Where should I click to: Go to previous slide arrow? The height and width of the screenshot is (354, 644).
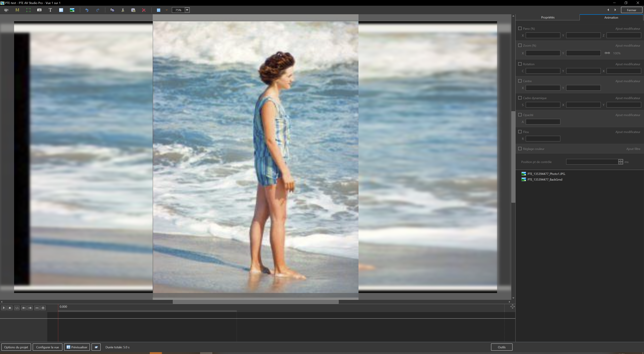point(608,10)
